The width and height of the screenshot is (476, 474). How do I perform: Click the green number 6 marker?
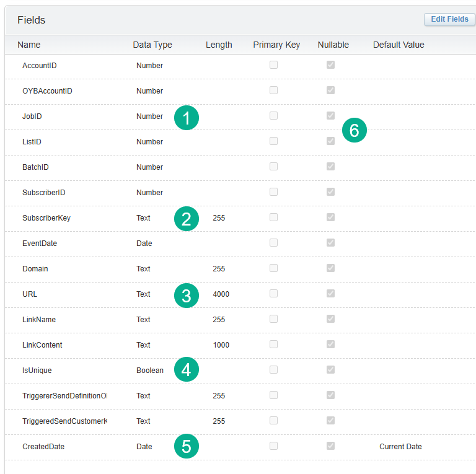tap(355, 131)
